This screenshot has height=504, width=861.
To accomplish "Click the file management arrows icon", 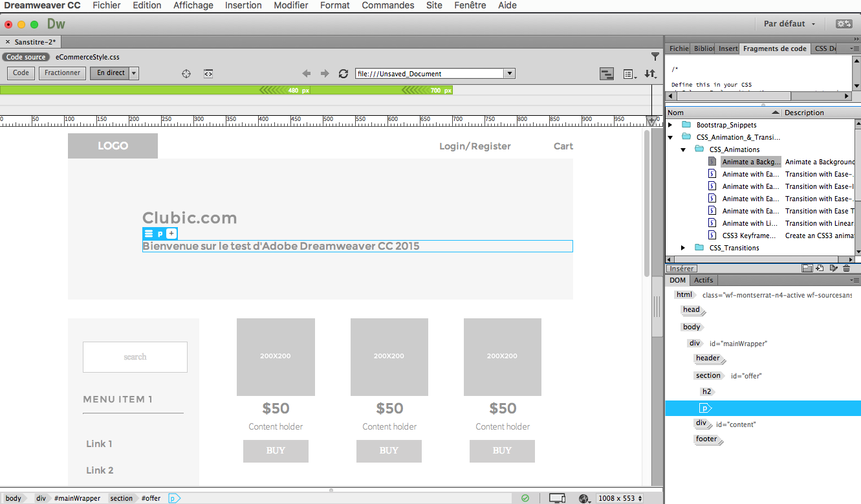I will [x=650, y=74].
